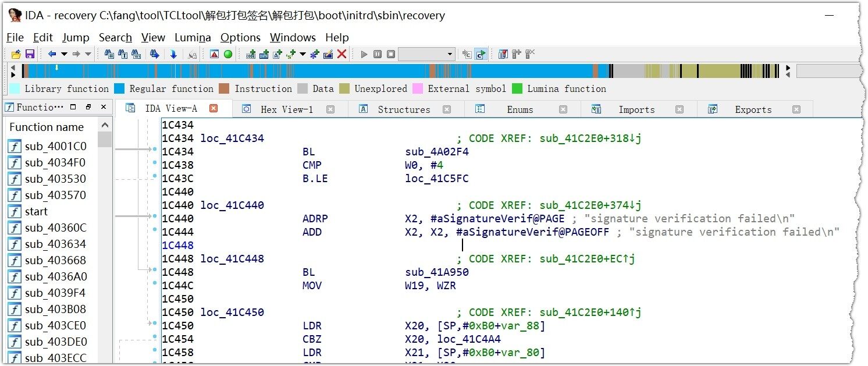Click the CODE convert icon
Viewport: 868px width, 366px height.
pos(251,54)
